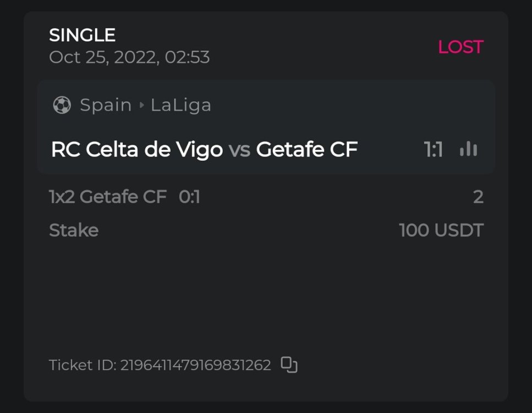
Task: Select the 1x2 Getafe CF selection text
Action: click(108, 197)
